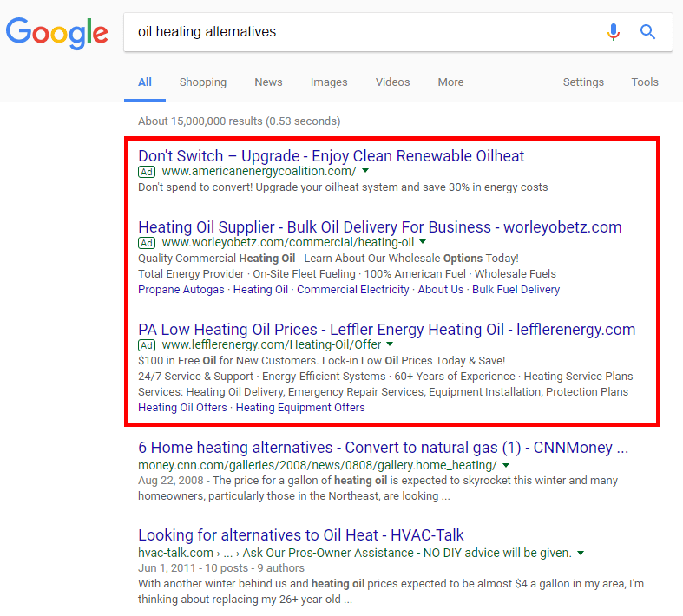Click the money.cnn.com gallery URL text
The height and width of the screenshot is (616, 683).
[318, 465]
